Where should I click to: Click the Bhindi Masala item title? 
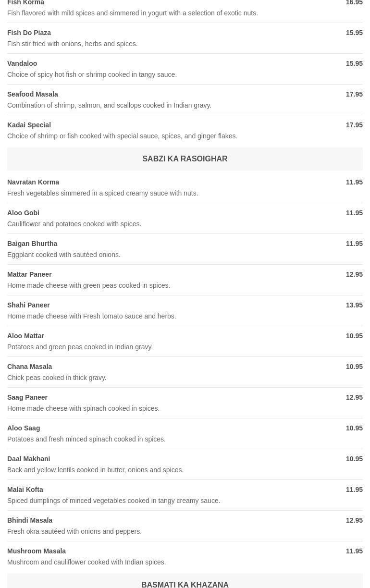pyautogui.click(x=30, y=520)
